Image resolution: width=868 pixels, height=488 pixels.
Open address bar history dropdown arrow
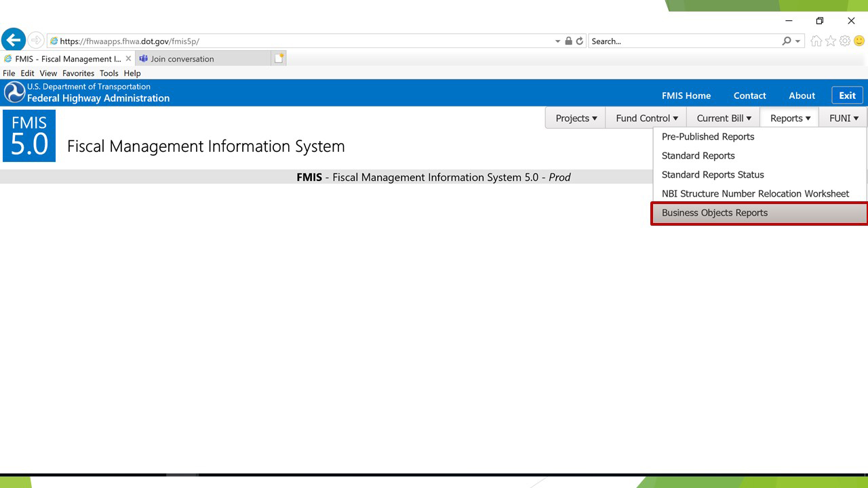click(x=557, y=41)
